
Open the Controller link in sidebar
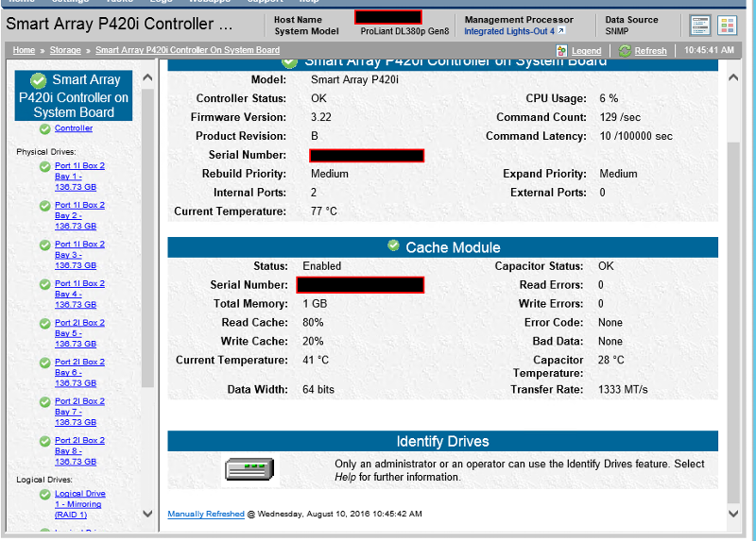click(x=74, y=128)
